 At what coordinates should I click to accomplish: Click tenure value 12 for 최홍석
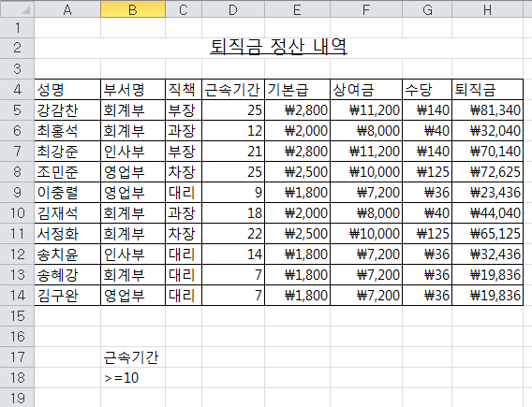(x=233, y=131)
